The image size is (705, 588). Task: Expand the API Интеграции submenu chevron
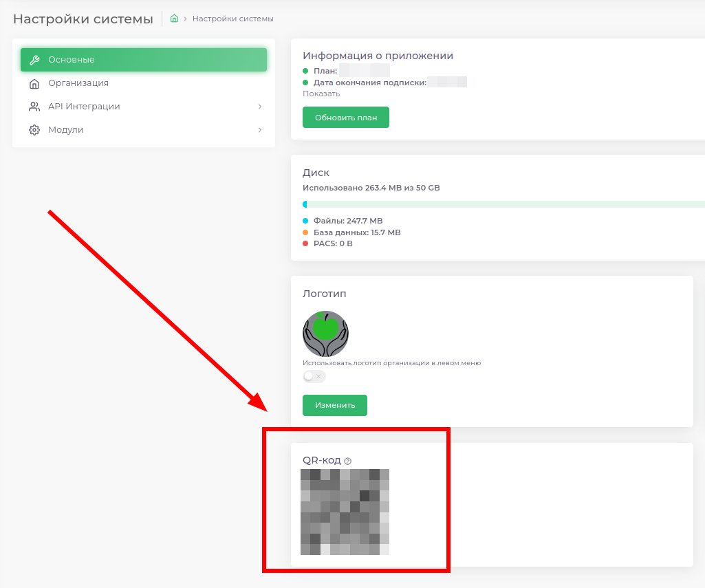pos(259,107)
